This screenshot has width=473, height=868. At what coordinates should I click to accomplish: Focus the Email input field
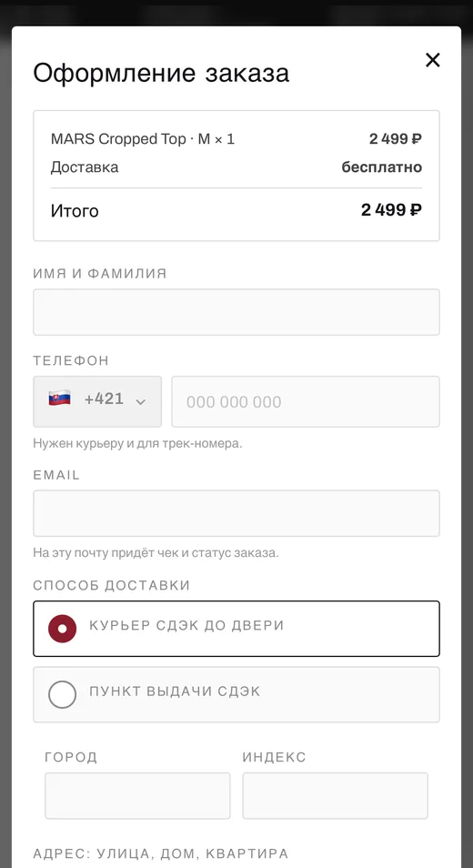coord(236,513)
